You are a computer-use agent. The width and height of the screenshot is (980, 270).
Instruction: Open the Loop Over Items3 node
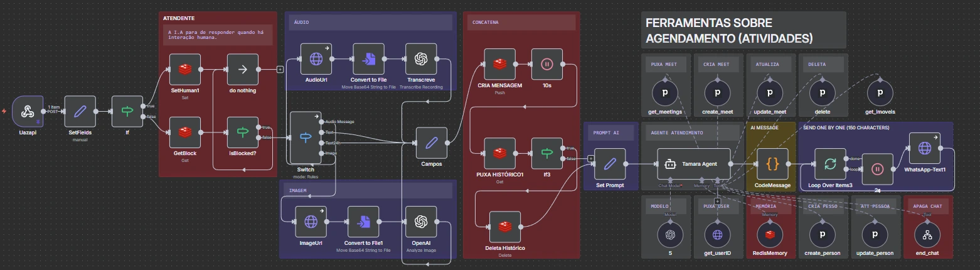point(830,164)
